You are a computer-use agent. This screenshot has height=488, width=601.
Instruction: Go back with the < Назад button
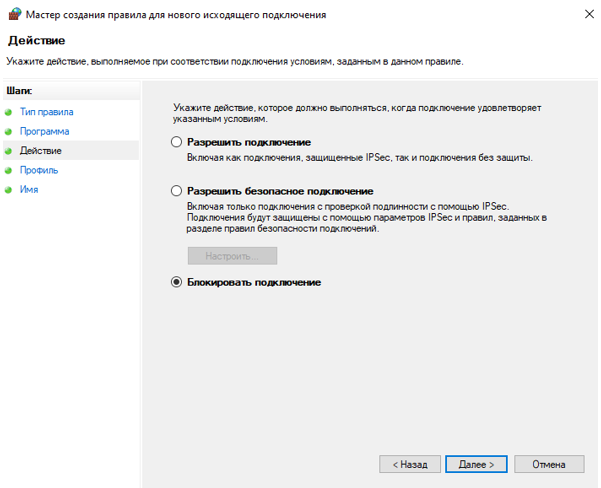click(x=410, y=465)
